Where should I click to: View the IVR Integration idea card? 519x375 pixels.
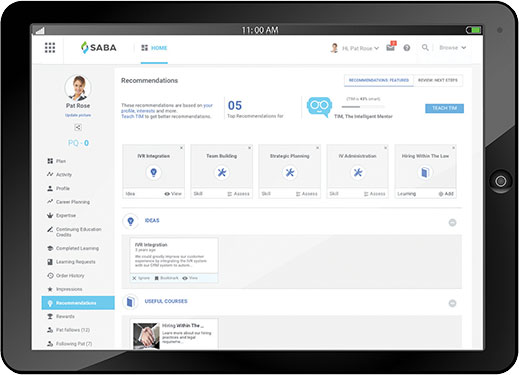[190, 278]
